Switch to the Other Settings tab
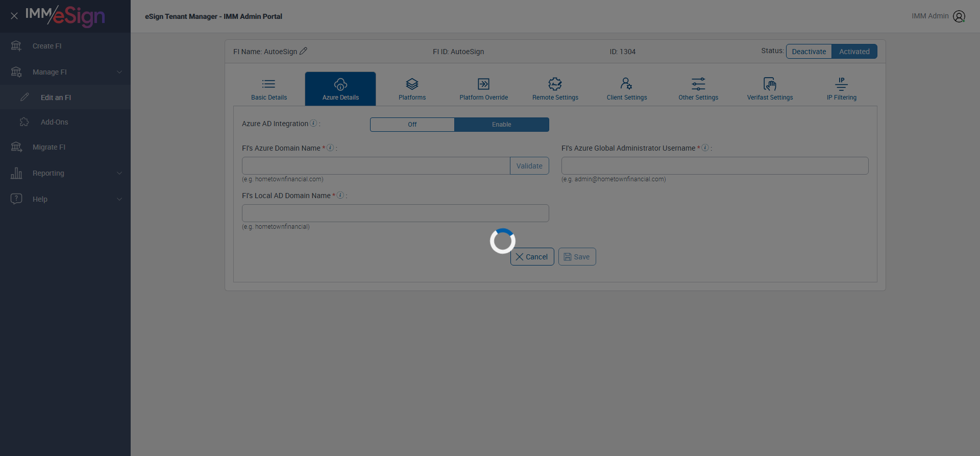The image size is (980, 456). [698, 89]
